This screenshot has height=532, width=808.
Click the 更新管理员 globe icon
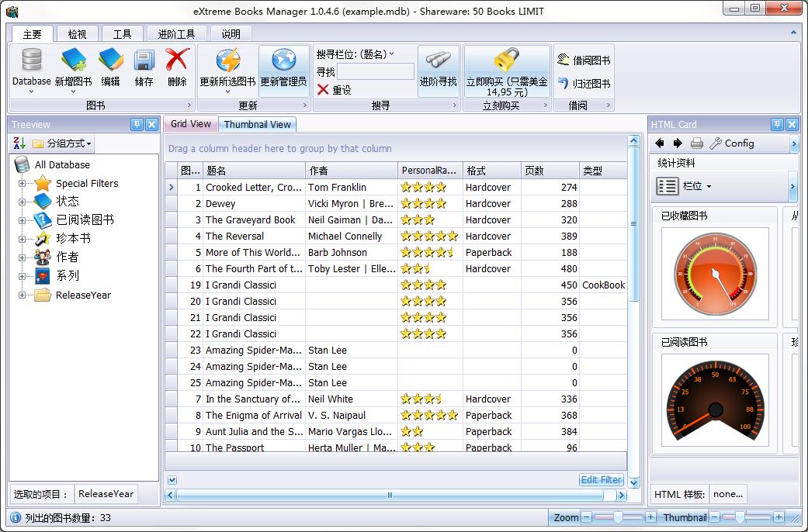click(x=283, y=60)
